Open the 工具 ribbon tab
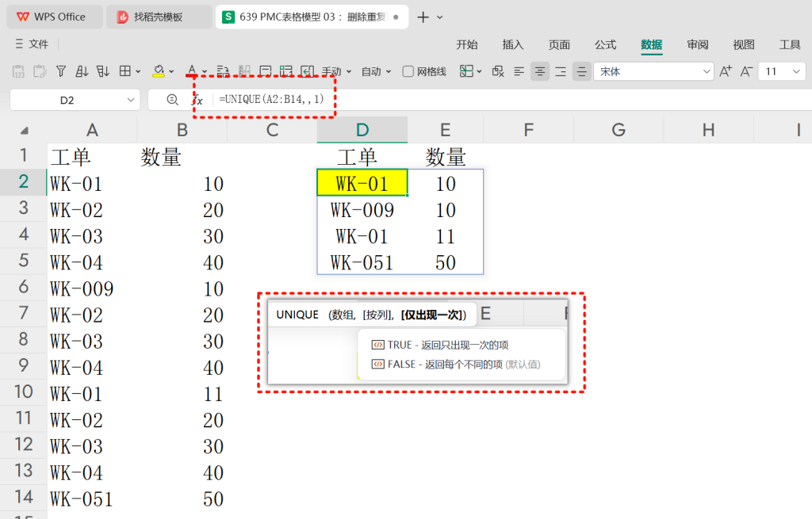The image size is (812, 519). click(x=790, y=44)
